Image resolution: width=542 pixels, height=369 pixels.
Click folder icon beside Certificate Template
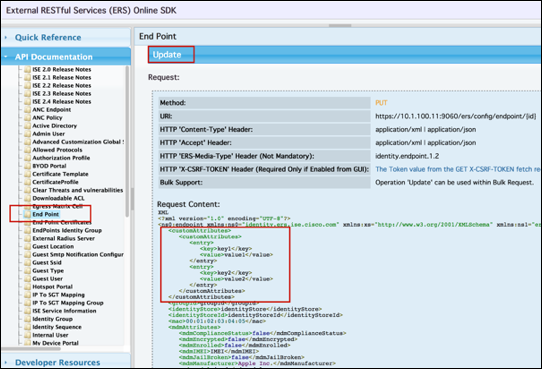[x=27, y=174]
